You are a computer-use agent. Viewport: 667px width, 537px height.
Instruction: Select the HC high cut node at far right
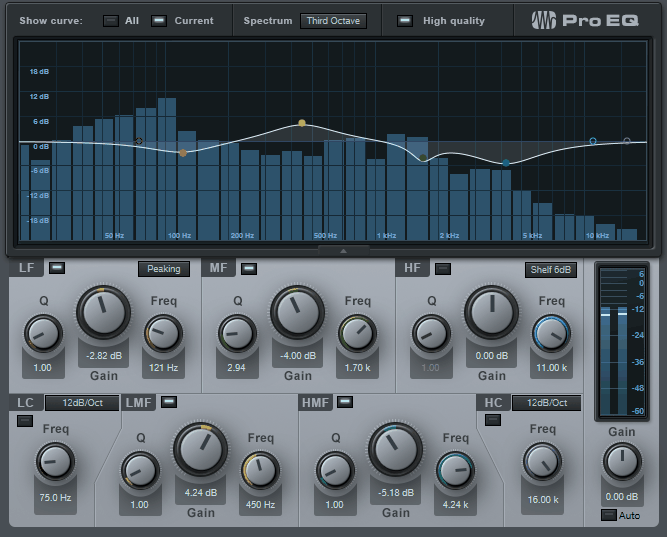[x=627, y=141]
